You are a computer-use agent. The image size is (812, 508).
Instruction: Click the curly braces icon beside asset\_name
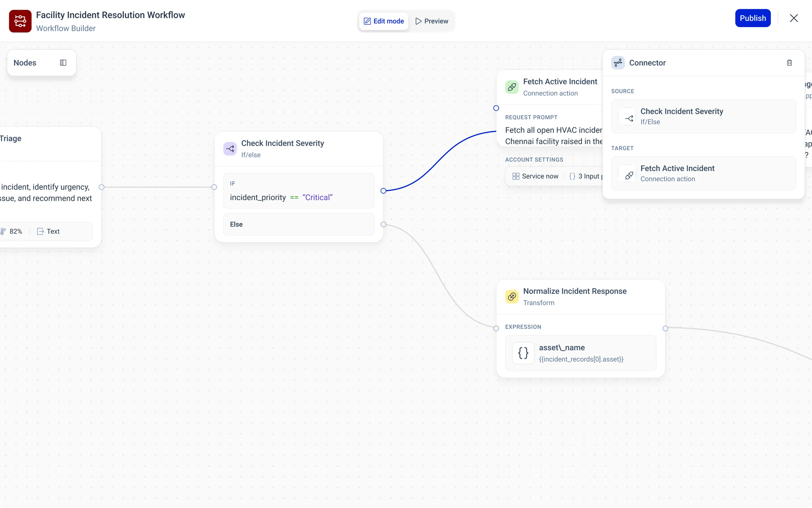coord(523,353)
